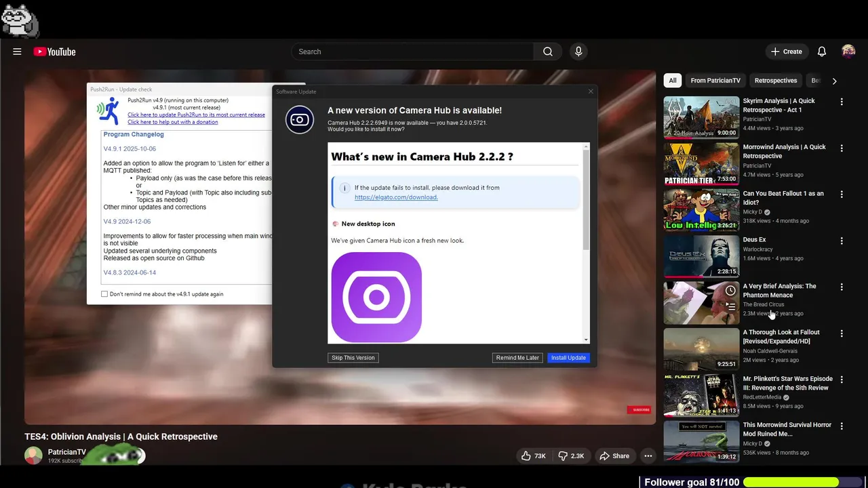Open options for Deus Ex video

point(842,241)
